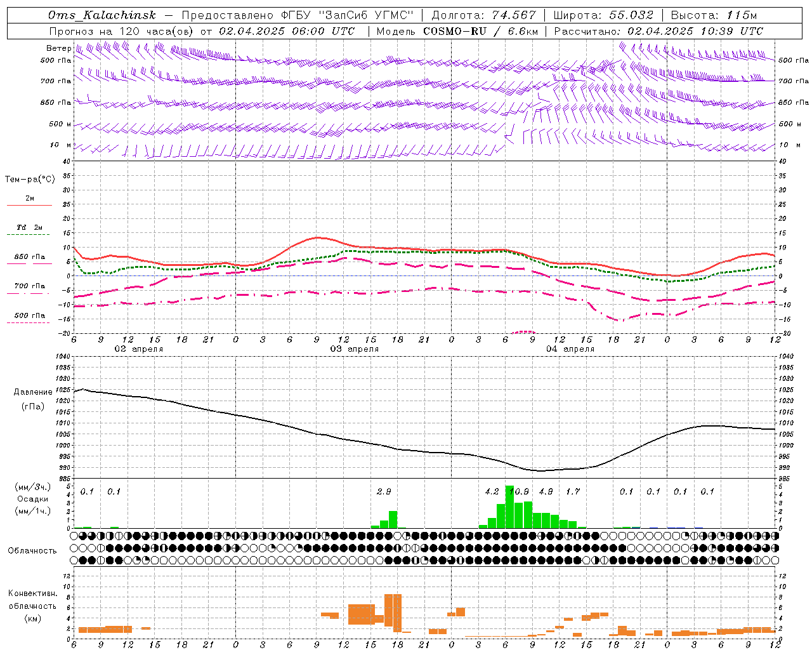Select the model name COSMO-RU / 6.6км
812x650 pixels.
coord(480,31)
